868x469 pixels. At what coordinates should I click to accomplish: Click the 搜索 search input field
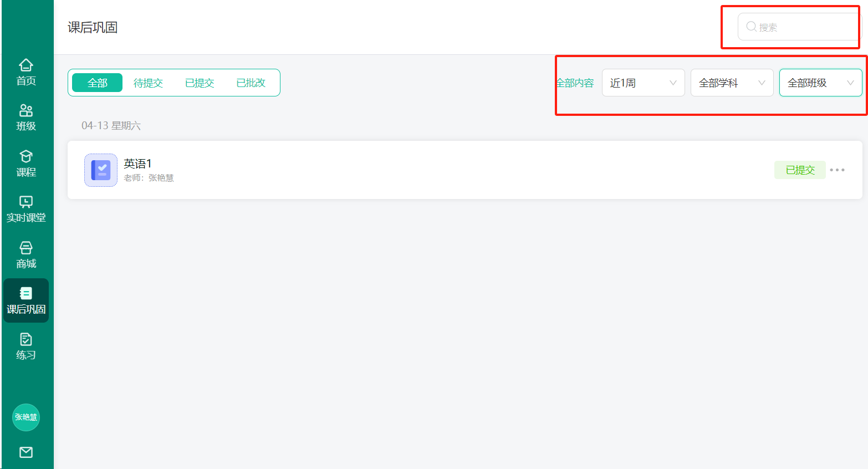(x=800, y=27)
